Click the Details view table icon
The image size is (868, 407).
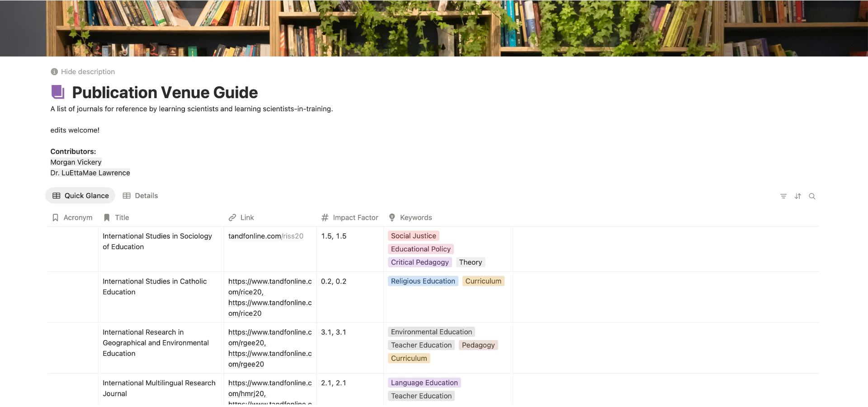click(127, 196)
